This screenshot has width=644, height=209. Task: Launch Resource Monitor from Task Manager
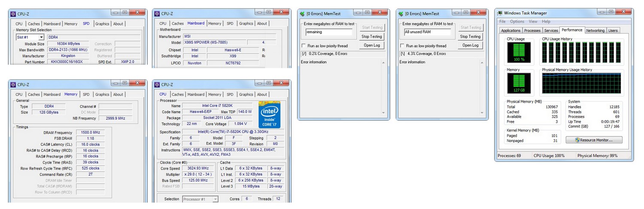click(x=594, y=140)
